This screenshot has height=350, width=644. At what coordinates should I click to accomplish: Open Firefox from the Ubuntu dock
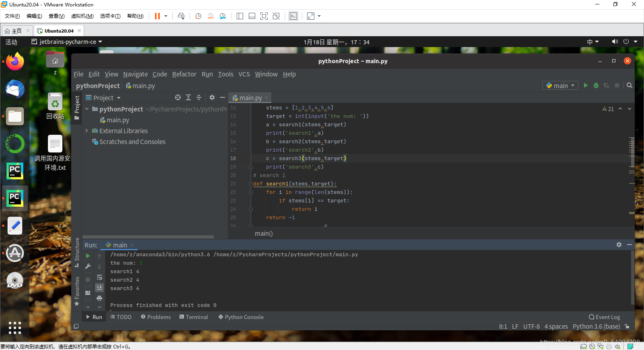click(15, 62)
